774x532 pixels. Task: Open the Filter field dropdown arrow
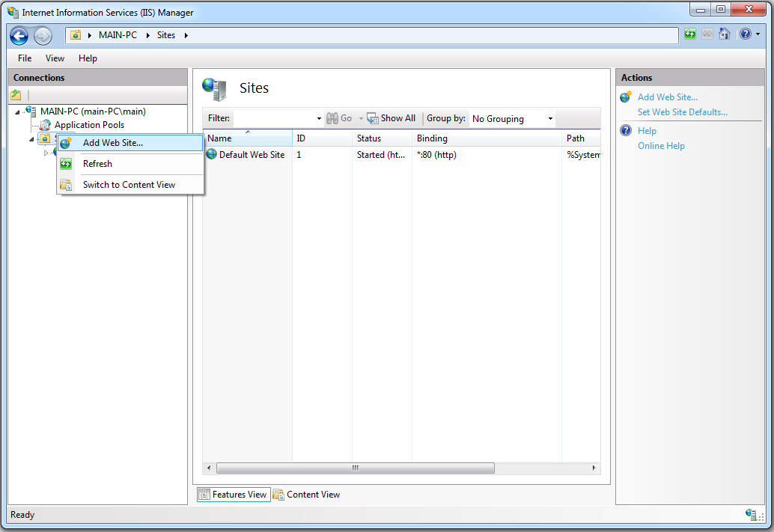click(318, 117)
